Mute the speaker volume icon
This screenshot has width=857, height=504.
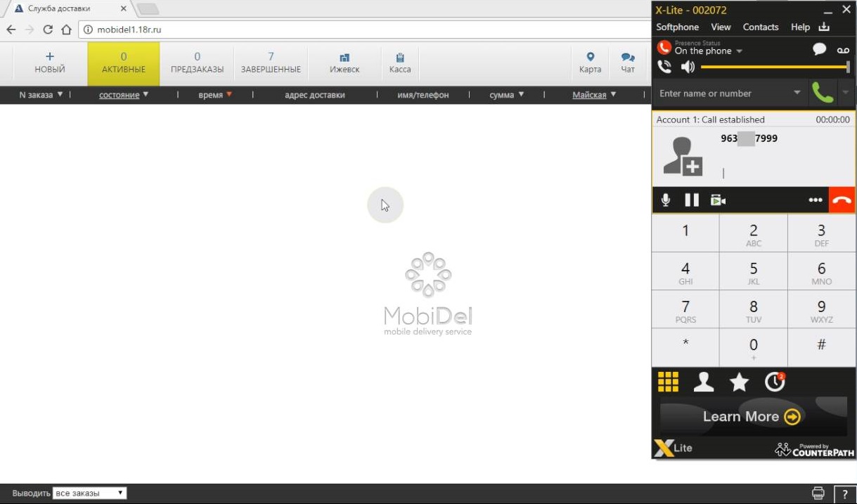[x=688, y=67]
